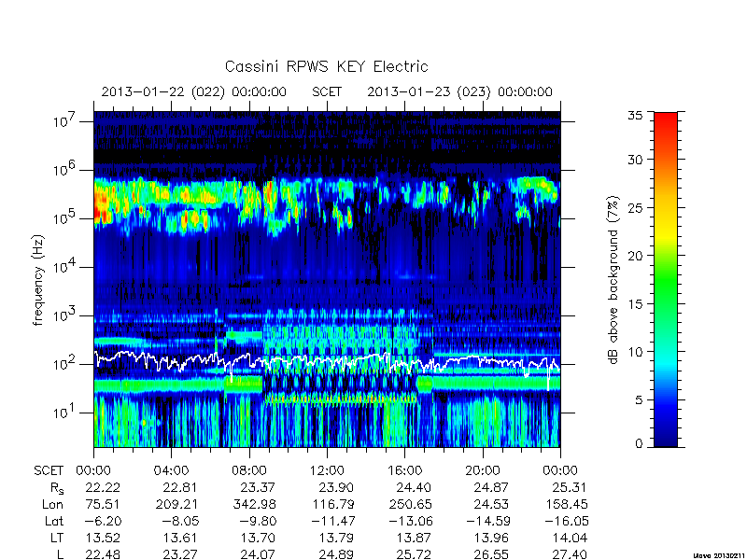Screen dimensions: 747x560
Task: Click the 10^7 frequency tick label
Action: tap(63, 121)
